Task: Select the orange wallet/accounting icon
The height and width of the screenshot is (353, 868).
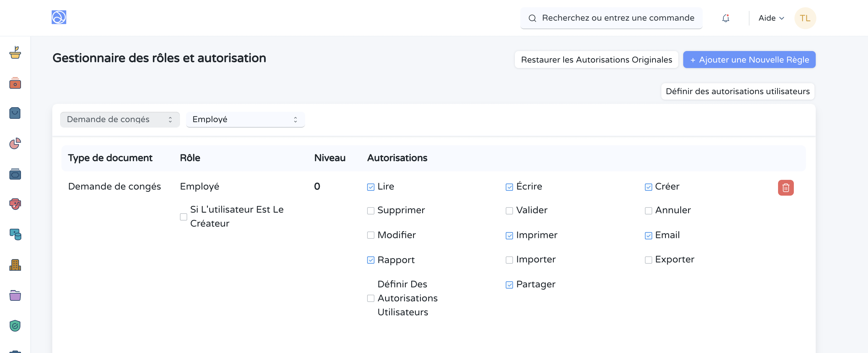Action: (15, 83)
